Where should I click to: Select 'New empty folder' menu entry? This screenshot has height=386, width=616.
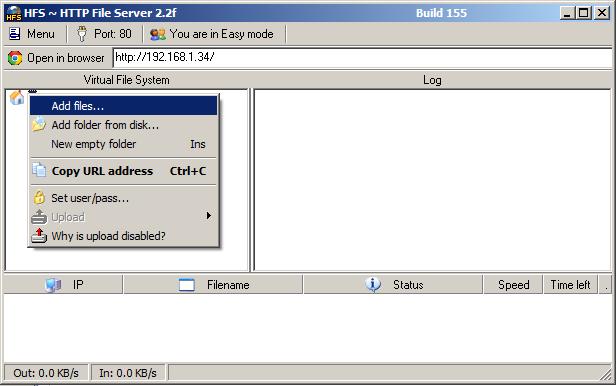pos(123,144)
